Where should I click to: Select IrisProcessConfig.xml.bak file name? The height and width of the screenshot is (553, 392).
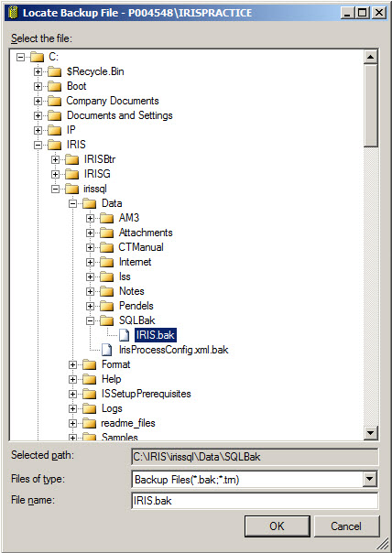174,350
